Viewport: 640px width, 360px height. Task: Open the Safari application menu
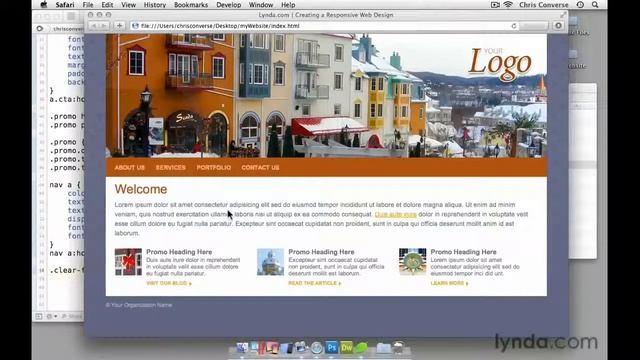tap(65, 5)
